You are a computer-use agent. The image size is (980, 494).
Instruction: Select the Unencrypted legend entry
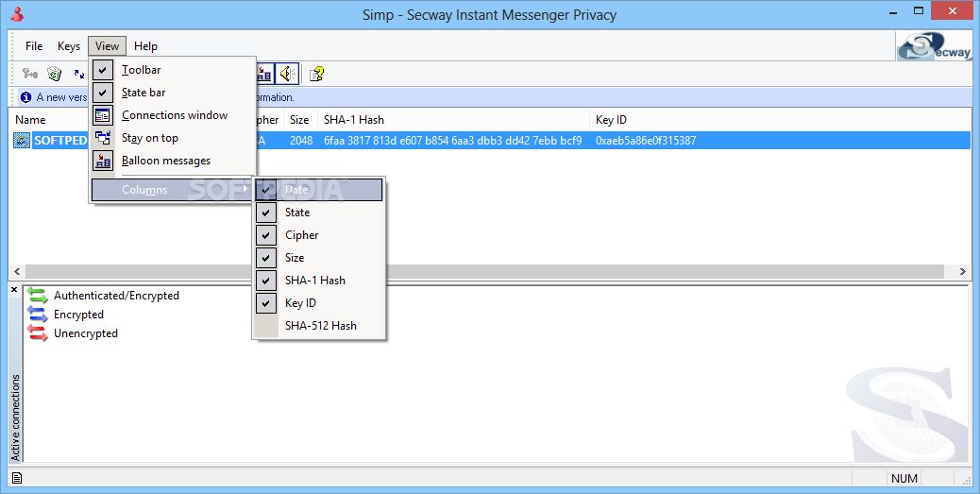(x=86, y=332)
